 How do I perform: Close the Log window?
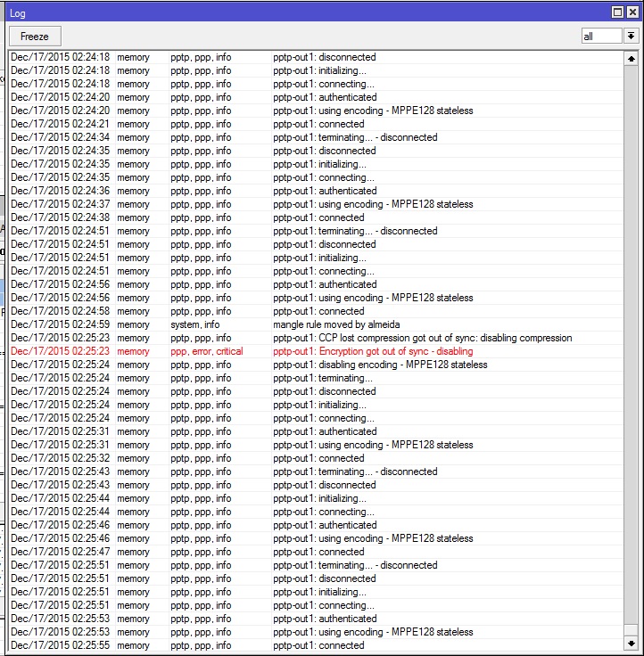tap(632, 12)
